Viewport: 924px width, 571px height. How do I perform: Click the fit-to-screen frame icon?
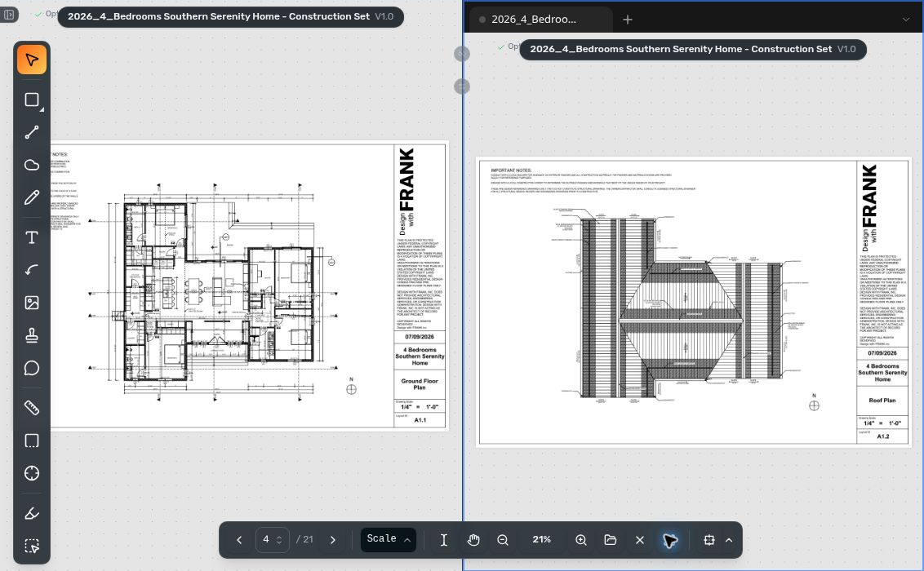tap(709, 540)
